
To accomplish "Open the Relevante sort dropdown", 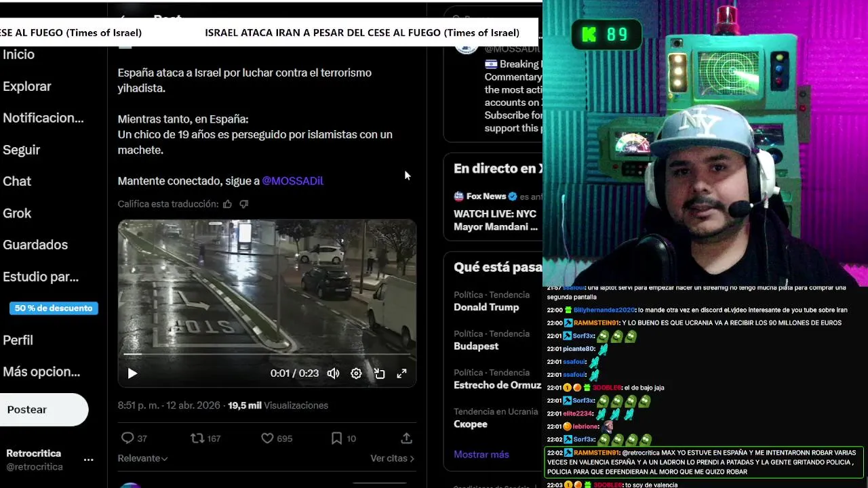I will 142,458.
